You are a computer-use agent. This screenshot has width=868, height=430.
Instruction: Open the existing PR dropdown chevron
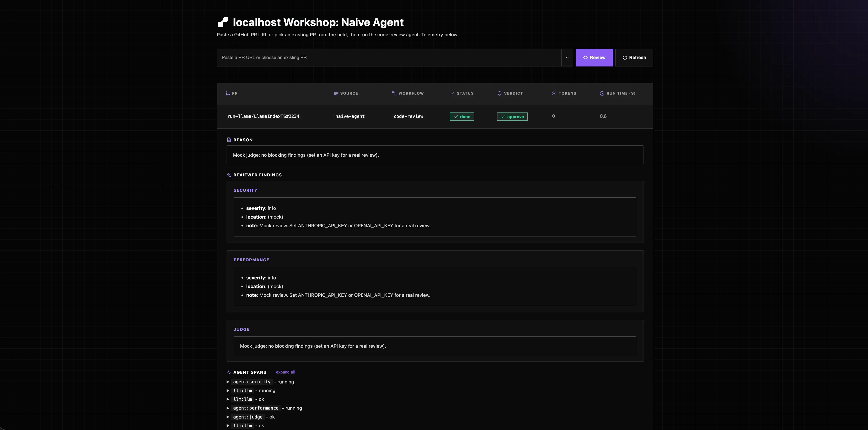point(567,58)
